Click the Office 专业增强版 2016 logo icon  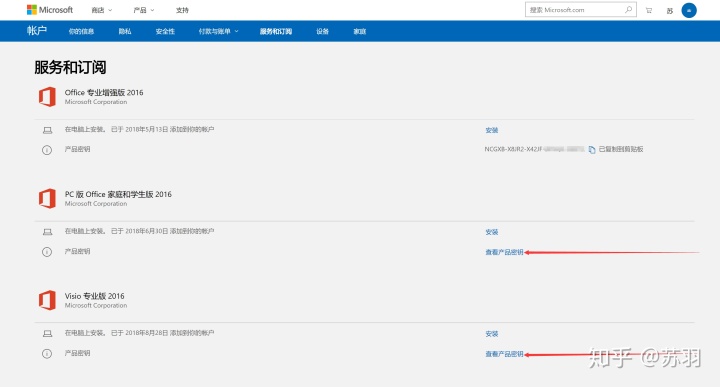(47, 97)
